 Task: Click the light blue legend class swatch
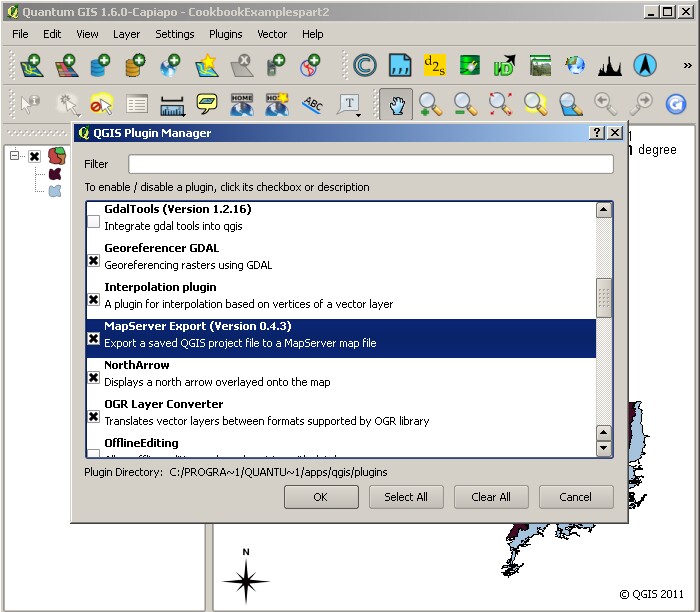(55, 191)
